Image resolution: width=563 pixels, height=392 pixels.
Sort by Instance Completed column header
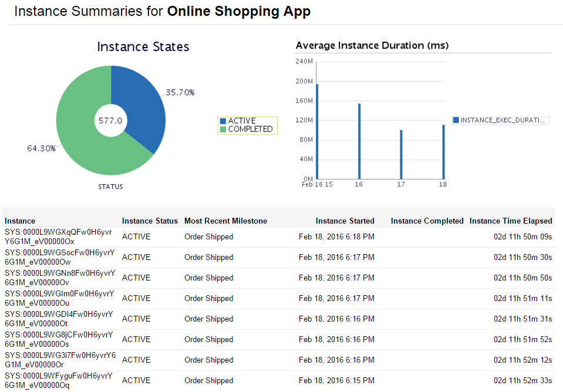point(427,221)
